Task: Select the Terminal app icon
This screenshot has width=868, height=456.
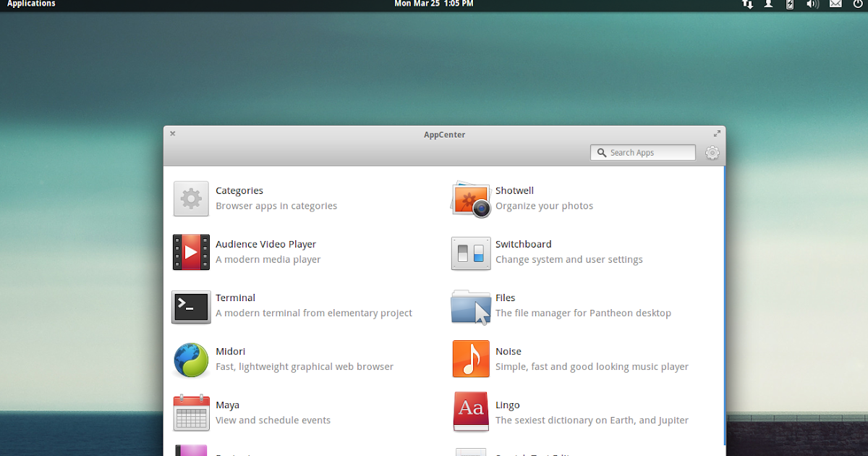Action: point(191,306)
